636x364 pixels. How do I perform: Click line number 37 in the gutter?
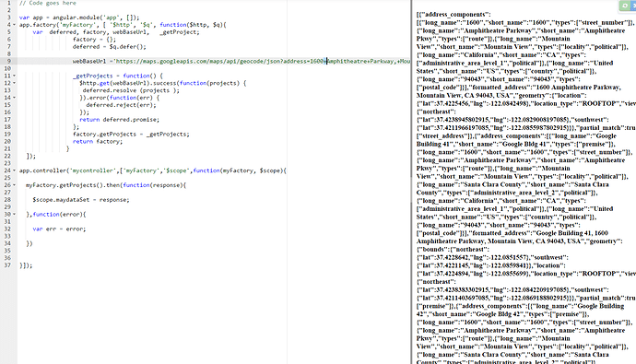[x=7, y=265]
